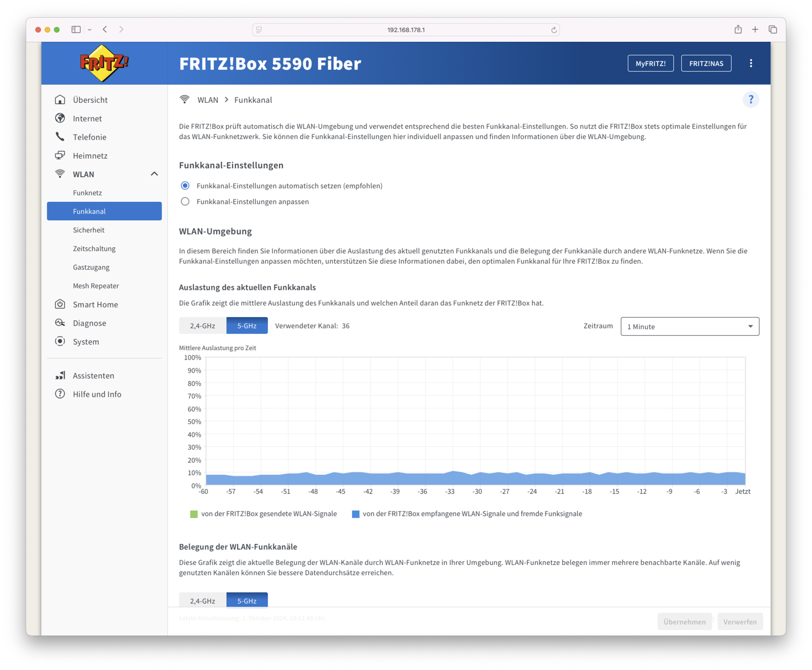Open the Funkkanal submenu item
Image resolution: width=812 pixels, height=670 pixels.
(104, 211)
